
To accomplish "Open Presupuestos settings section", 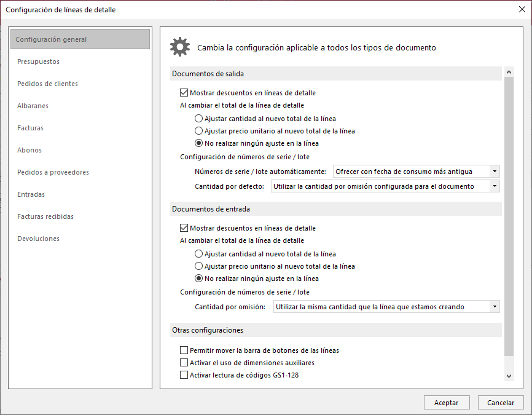I will click(38, 61).
